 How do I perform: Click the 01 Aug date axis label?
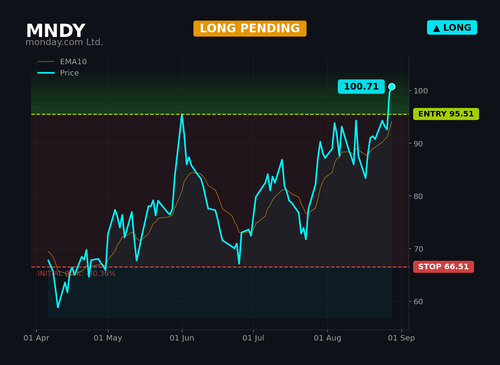(x=327, y=338)
